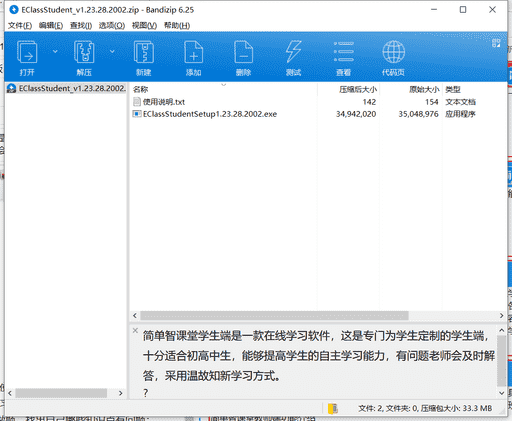Click the View (查看) list icon
Screen dimensions: 512x421
pyautogui.click(x=343, y=52)
